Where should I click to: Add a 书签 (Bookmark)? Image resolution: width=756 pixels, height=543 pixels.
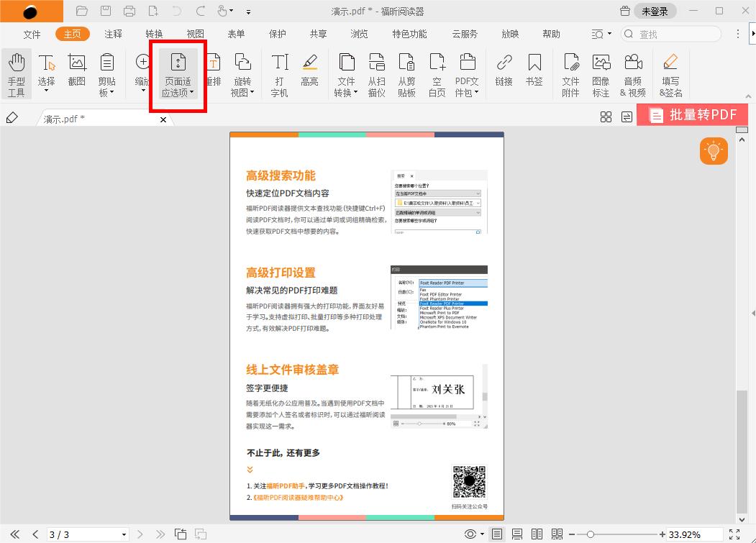click(x=534, y=73)
